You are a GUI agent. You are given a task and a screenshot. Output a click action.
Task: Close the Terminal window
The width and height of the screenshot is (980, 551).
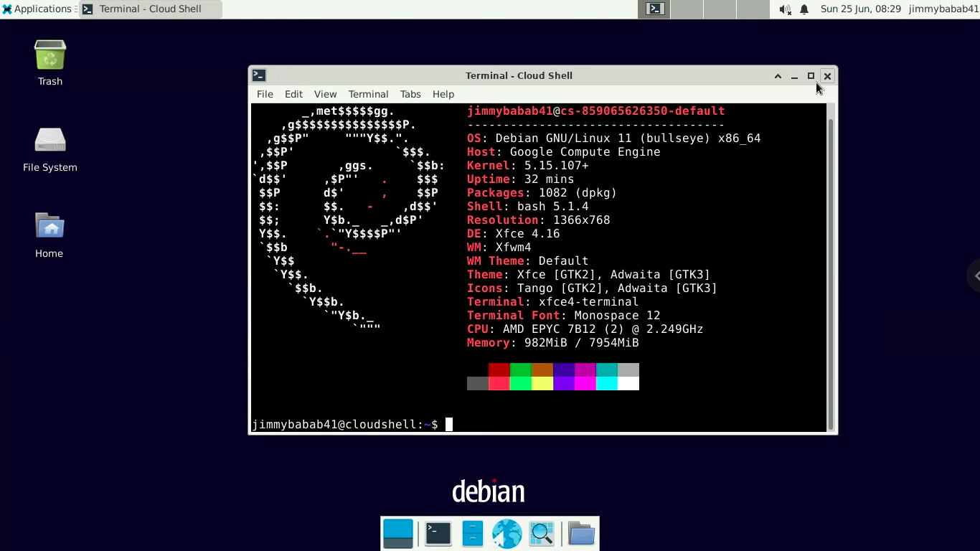click(x=827, y=76)
